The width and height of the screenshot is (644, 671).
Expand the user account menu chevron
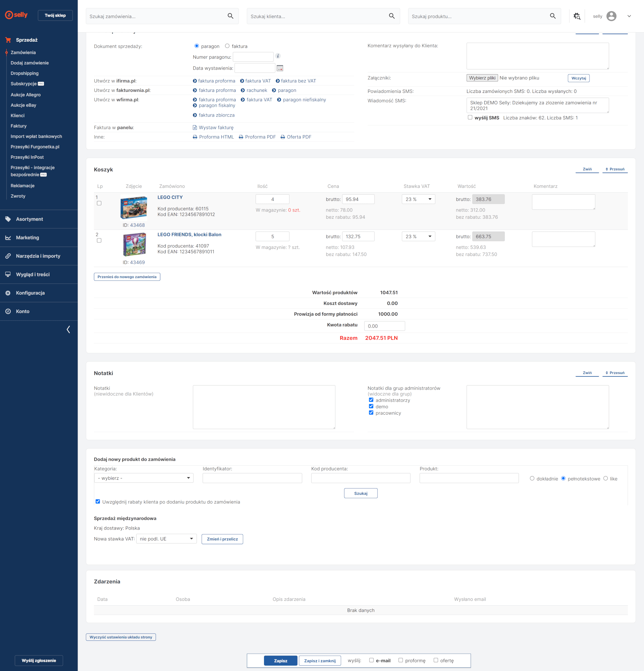[x=629, y=16]
